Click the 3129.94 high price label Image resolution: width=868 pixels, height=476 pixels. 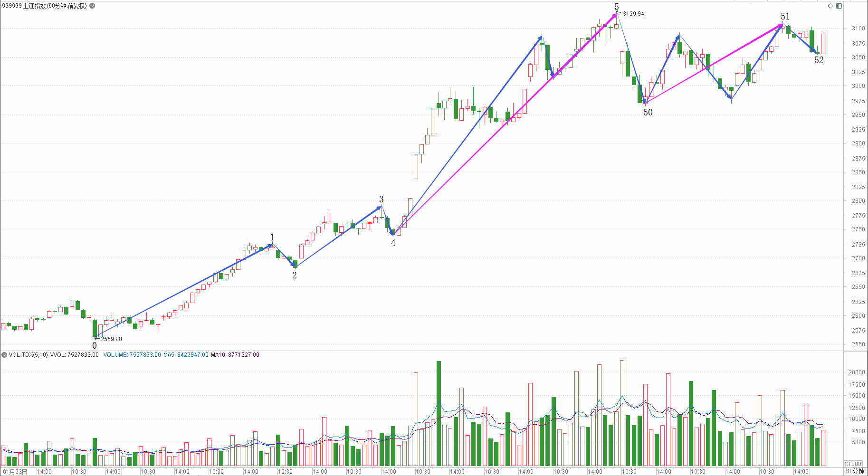(x=633, y=14)
